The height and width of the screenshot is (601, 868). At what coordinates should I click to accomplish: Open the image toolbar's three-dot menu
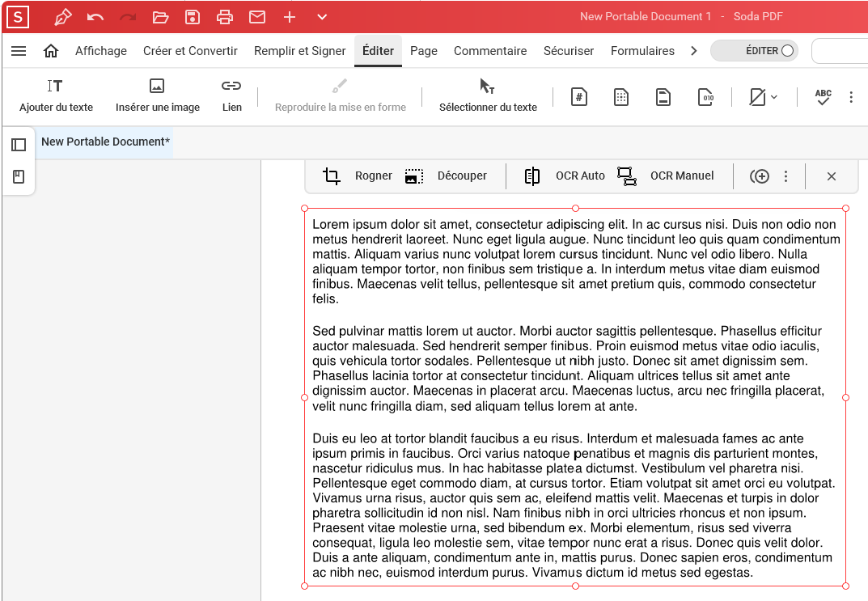point(785,176)
